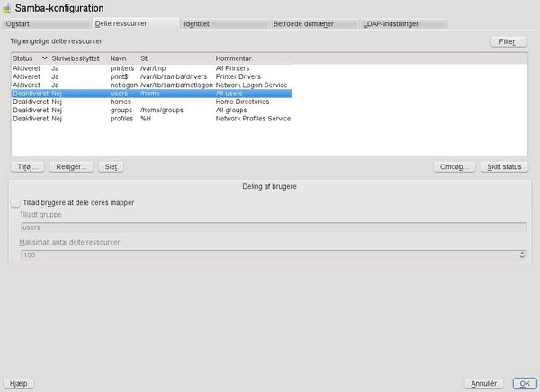Open the LDAP-indstillinger tab

click(403, 23)
